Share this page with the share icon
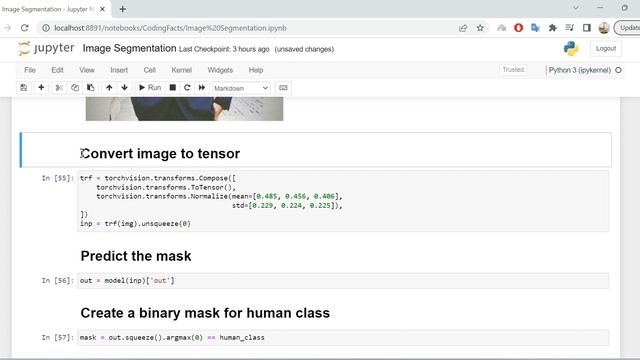This screenshot has height=360, width=640. 463,28
